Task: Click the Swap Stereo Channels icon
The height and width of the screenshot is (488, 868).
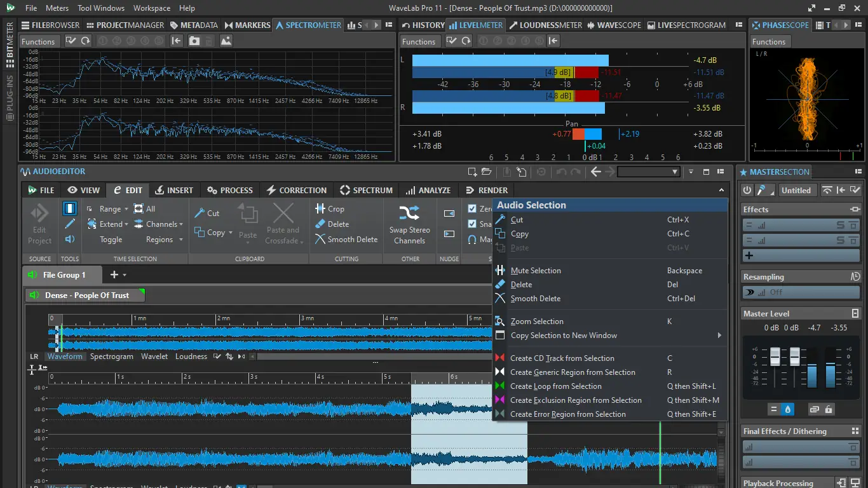Action: click(x=409, y=212)
